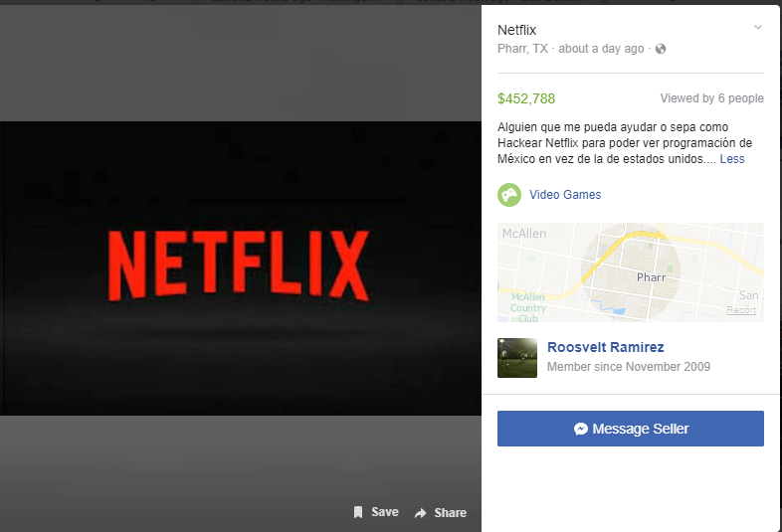
Task: Click the seller's profile picture thumbnail
Action: click(x=517, y=358)
